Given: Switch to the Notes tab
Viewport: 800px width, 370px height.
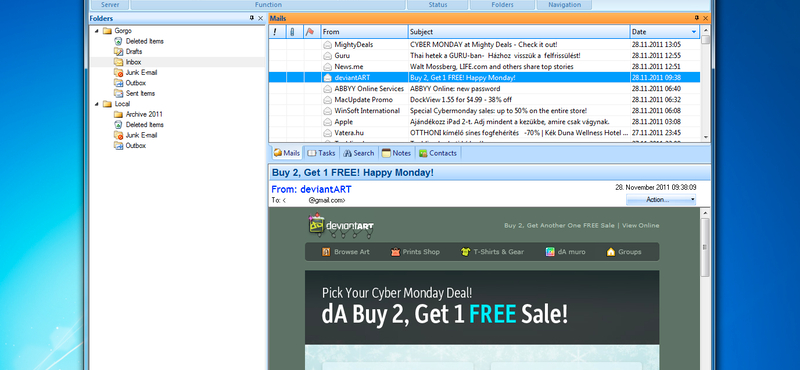Looking at the screenshot, I should point(396,153).
